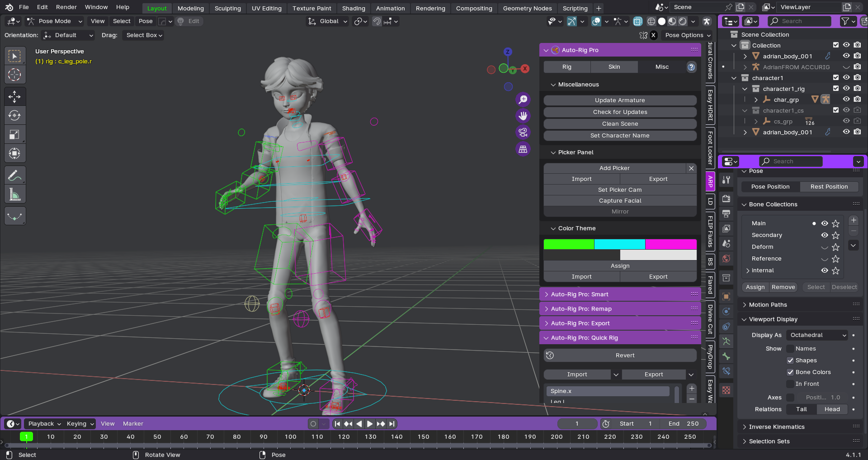Enable the In Front checkbox
The height and width of the screenshot is (460, 868).
click(790, 384)
